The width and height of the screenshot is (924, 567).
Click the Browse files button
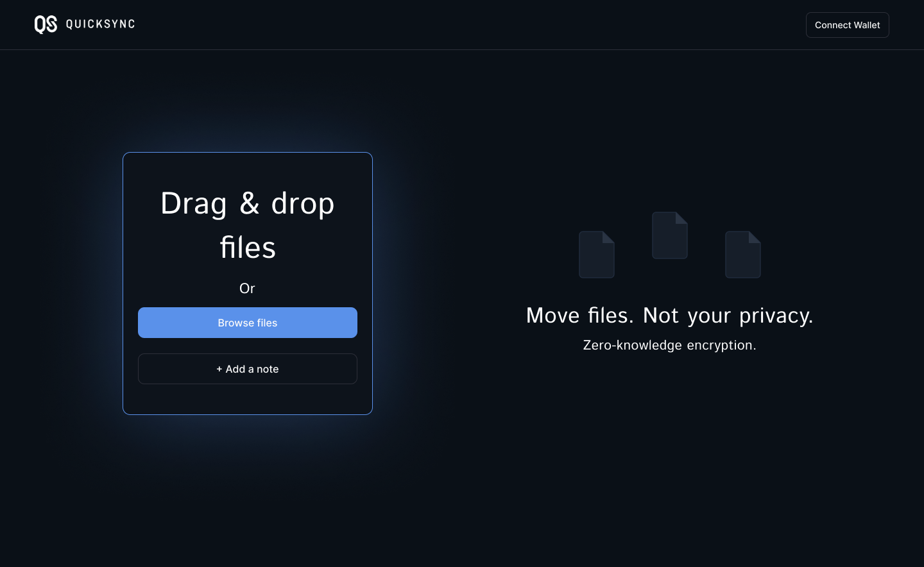click(248, 323)
